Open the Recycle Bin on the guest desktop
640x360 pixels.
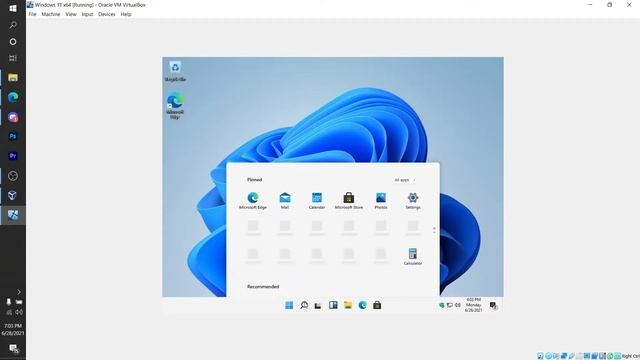[x=175, y=71]
